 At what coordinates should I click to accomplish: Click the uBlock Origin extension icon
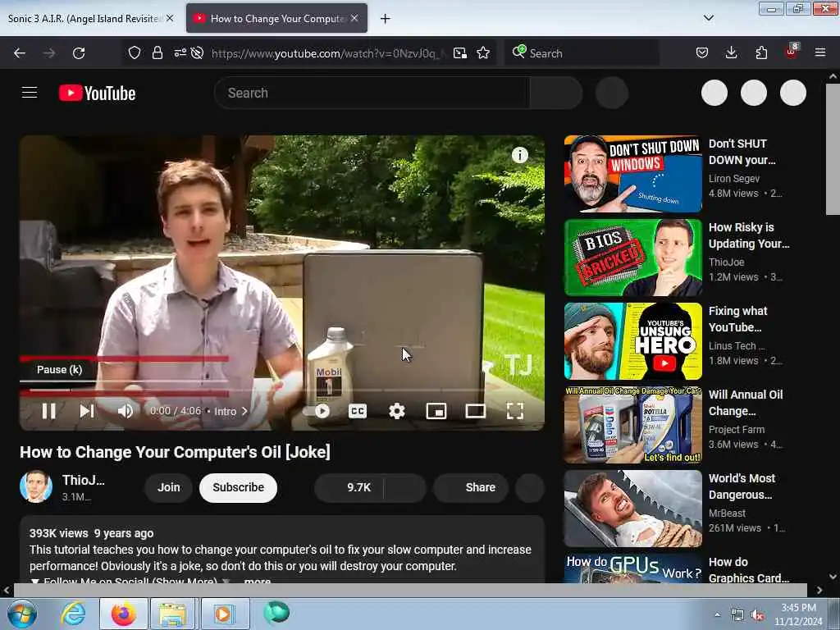click(x=792, y=52)
